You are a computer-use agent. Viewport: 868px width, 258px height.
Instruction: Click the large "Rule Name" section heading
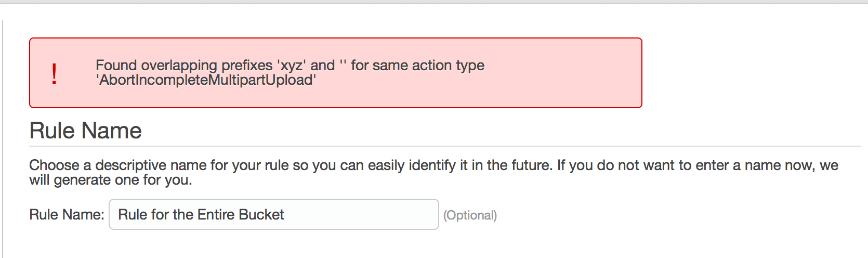click(x=86, y=131)
